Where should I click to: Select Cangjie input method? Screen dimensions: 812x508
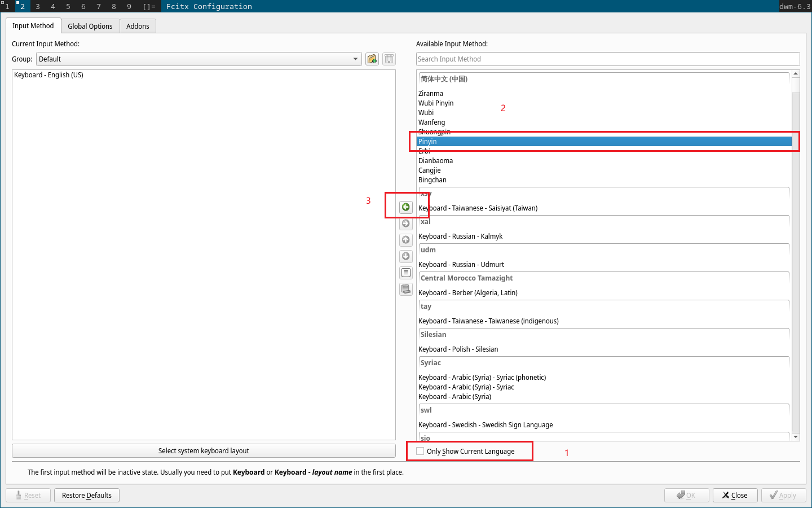pos(604,170)
